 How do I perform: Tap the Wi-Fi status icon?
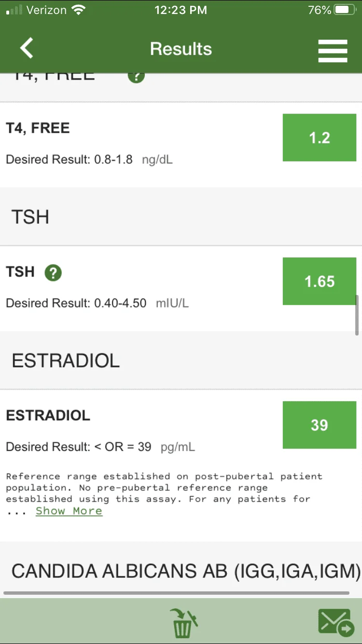click(x=78, y=10)
